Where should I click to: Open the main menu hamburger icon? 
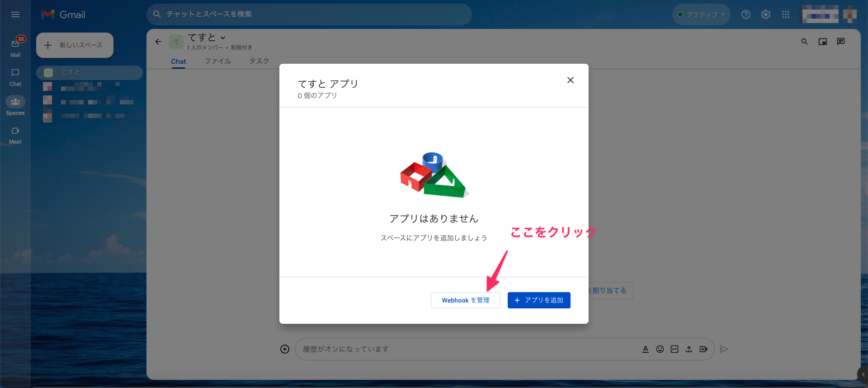tap(15, 14)
